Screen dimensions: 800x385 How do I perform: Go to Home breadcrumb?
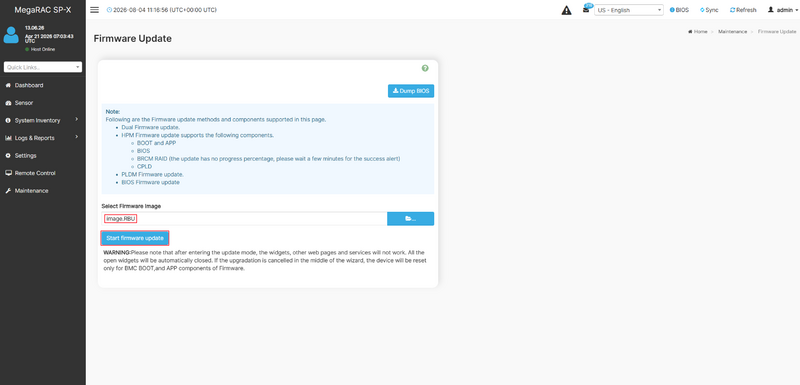pos(697,32)
